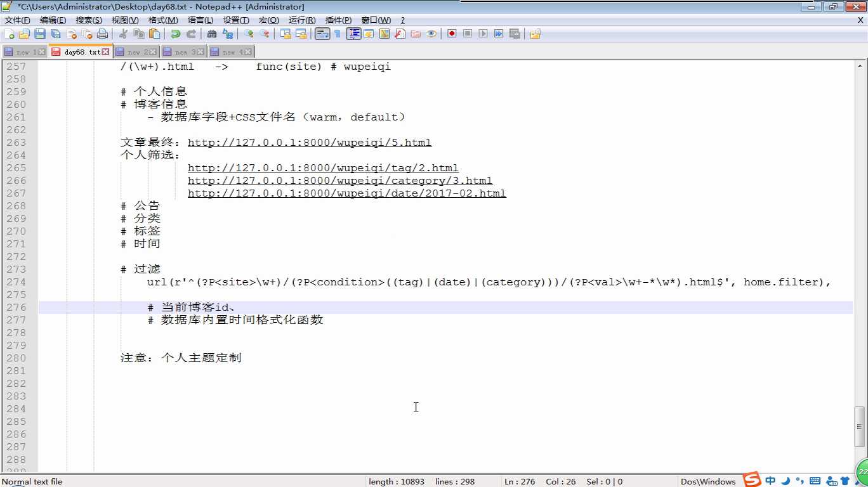
Task: Close the new 1 tab
Action: pyautogui.click(x=42, y=52)
